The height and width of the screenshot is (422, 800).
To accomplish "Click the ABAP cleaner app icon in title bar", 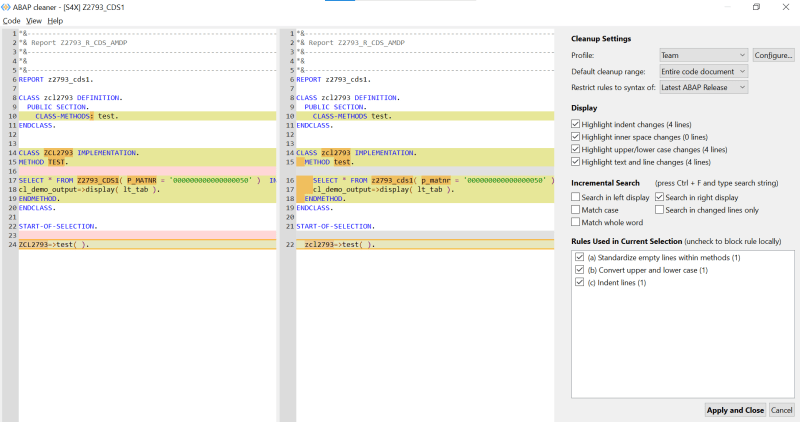I will click(x=6, y=7).
